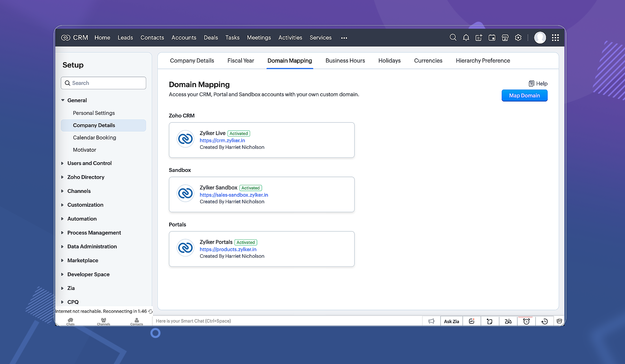This screenshot has height=364, width=625.
Task: Collapse the General section
Action: pyautogui.click(x=63, y=100)
